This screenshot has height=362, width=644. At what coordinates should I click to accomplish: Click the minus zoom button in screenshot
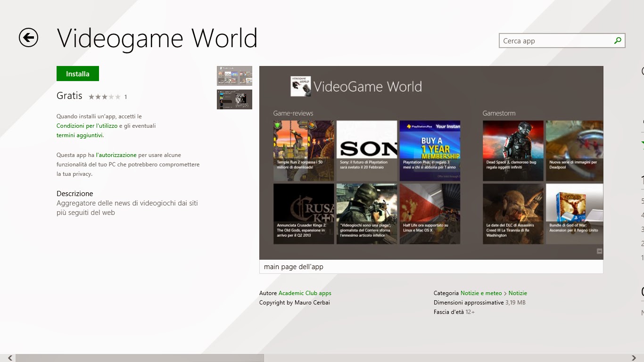[x=599, y=251]
